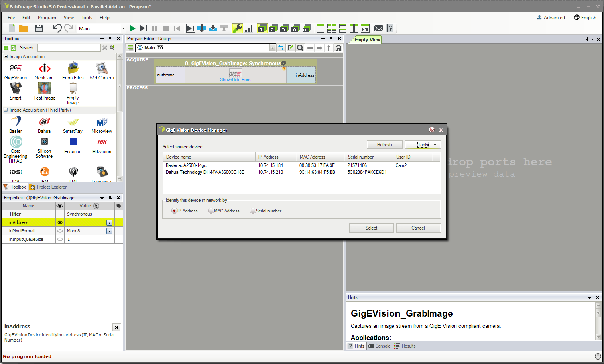Toggle inAddress port visibility eye
Viewport: 604px width, 364px height.
(60, 222)
